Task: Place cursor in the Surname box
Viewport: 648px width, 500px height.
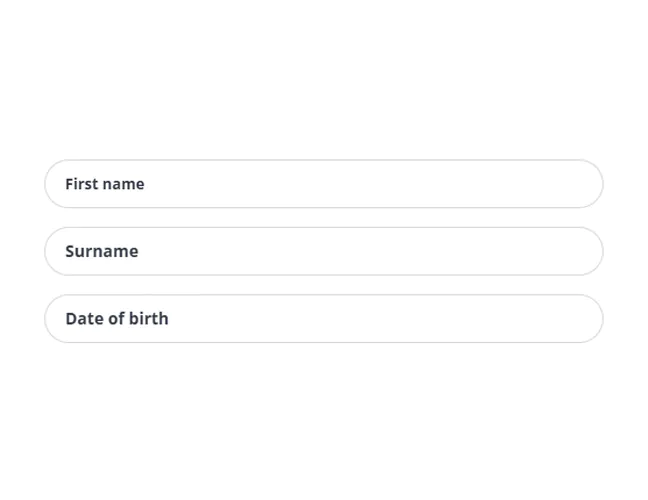Action: tap(323, 251)
